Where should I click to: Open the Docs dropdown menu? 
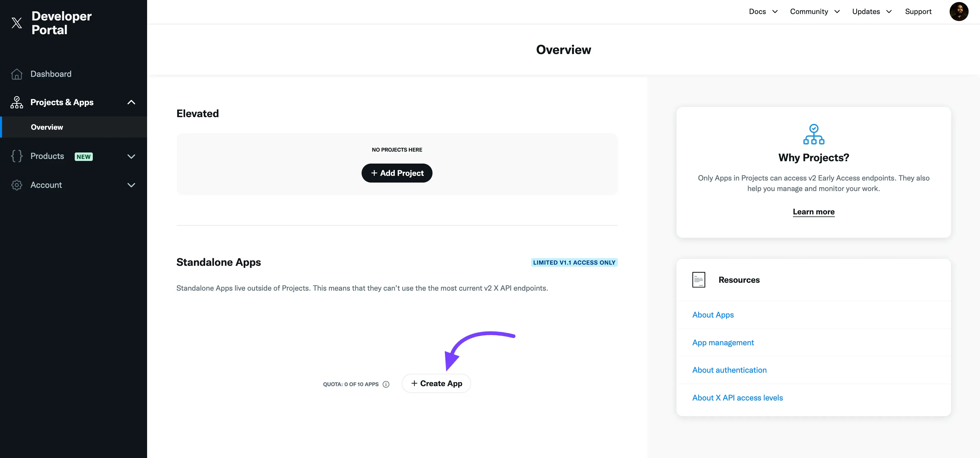click(763, 11)
